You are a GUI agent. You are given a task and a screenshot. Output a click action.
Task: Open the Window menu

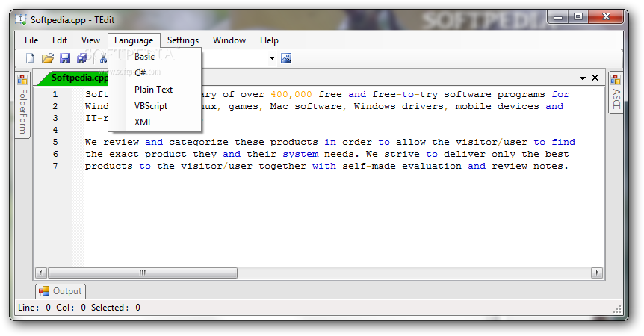tap(229, 40)
